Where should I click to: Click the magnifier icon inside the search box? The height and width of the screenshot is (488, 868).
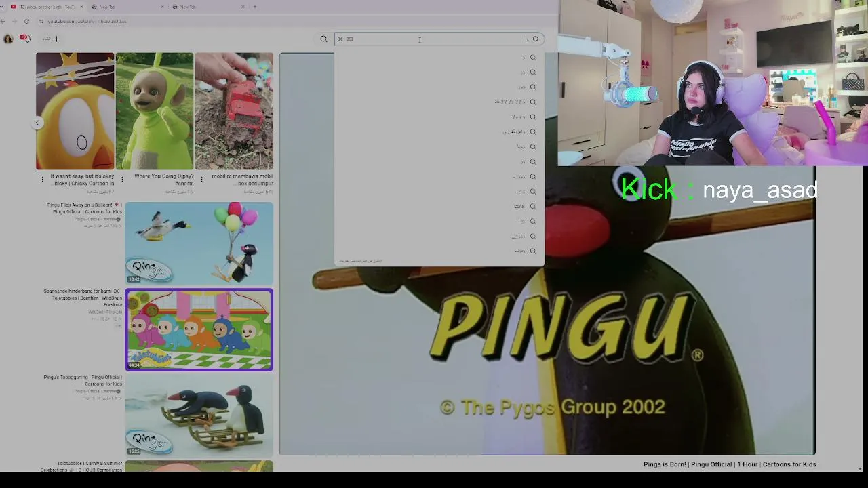tap(535, 39)
